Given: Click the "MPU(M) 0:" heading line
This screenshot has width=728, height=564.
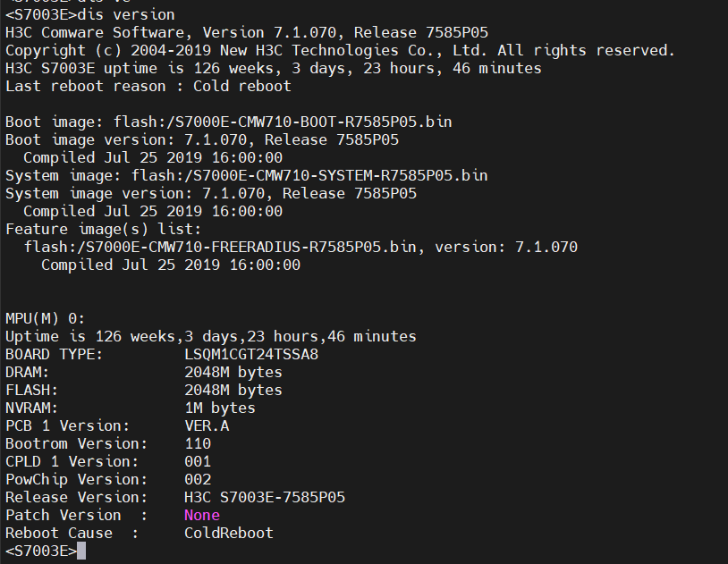Looking at the screenshot, I should [x=46, y=318].
